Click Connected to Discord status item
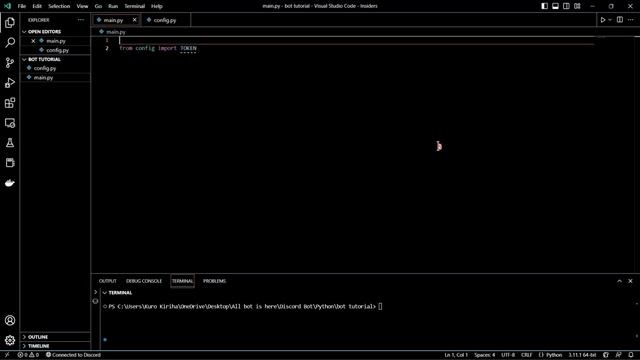 point(73,355)
